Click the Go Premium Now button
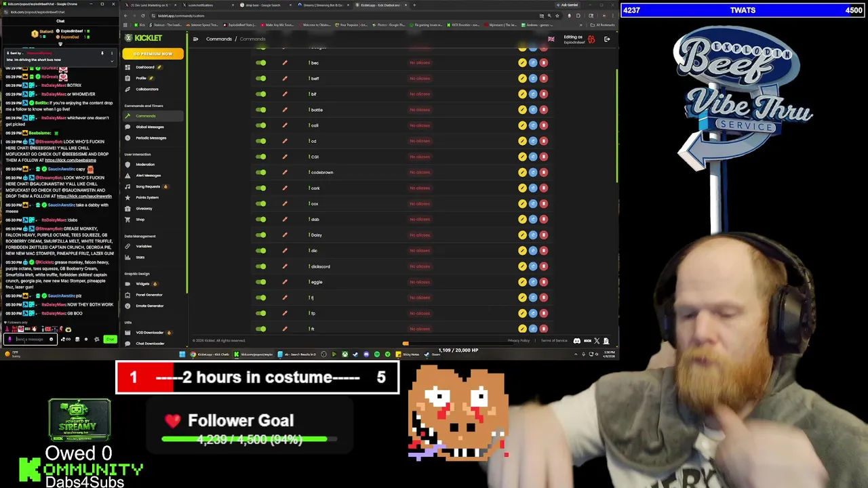Viewport: 868px width, 488px height. point(153,54)
